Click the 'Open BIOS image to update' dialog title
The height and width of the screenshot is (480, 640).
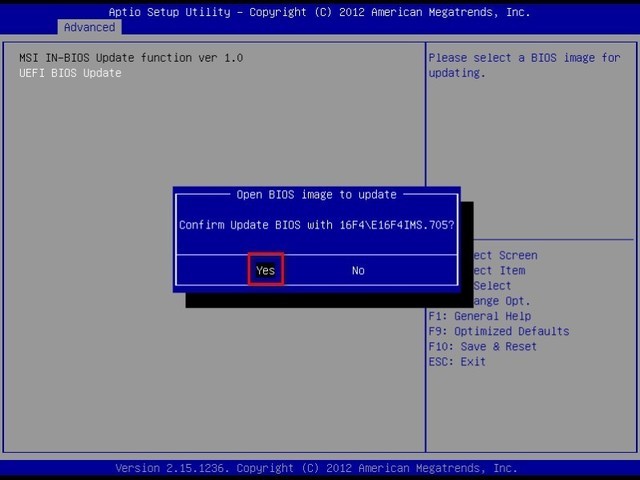click(316, 194)
